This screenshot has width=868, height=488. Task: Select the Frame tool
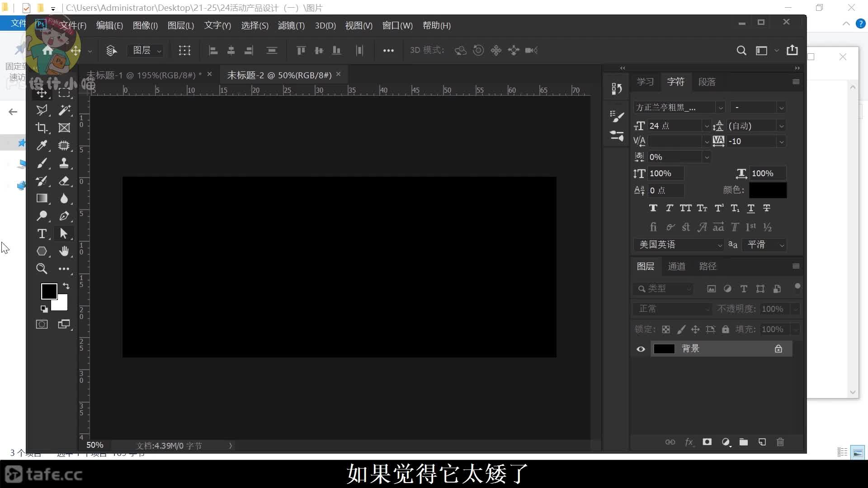click(64, 127)
